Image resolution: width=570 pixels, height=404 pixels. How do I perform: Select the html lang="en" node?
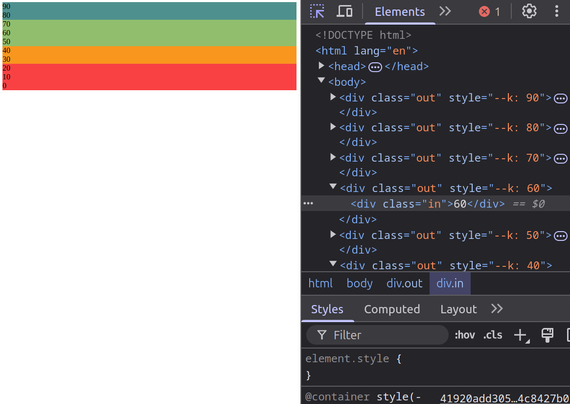[x=366, y=51]
